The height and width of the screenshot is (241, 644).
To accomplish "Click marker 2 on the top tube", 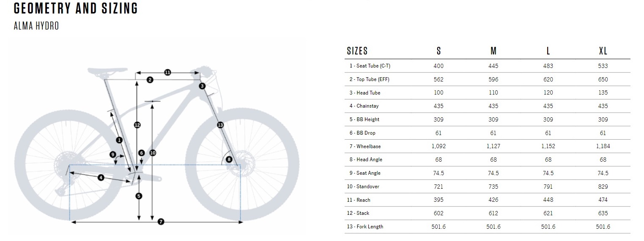I will point(150,79).
